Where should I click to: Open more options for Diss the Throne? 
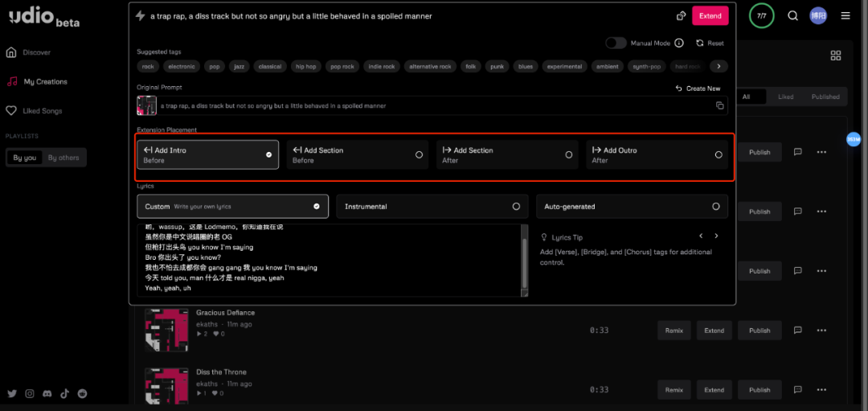click(821, 390)
